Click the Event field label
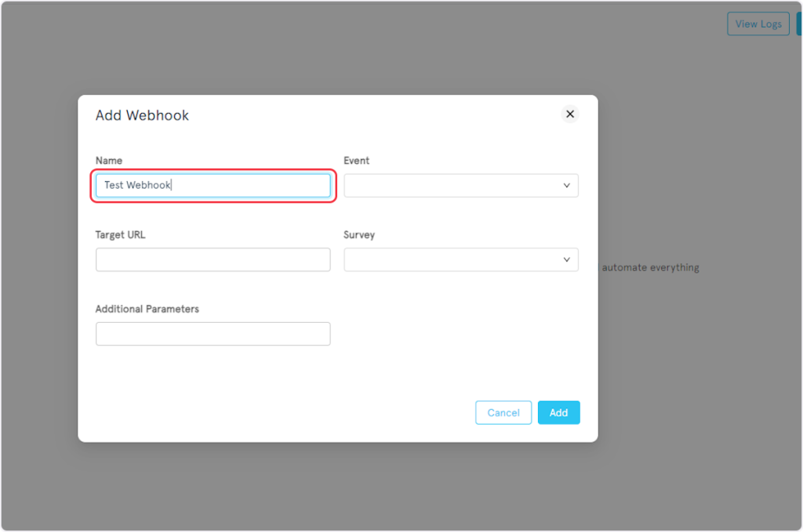 (x=356, y=161)
